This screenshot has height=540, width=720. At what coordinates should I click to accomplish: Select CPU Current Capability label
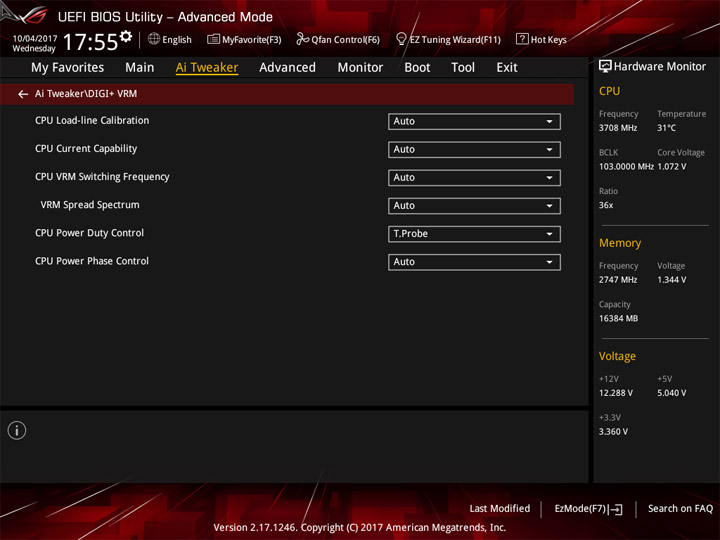click(86, 149)
